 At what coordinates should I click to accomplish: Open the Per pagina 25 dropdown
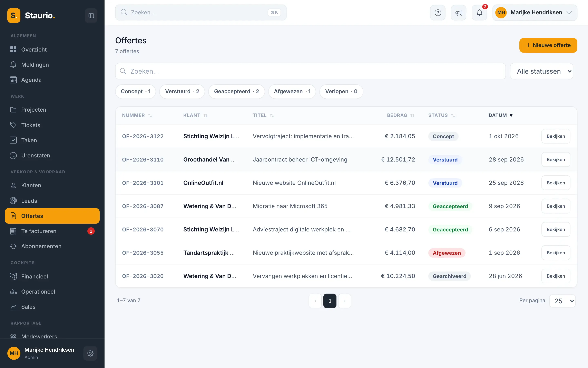562,301
